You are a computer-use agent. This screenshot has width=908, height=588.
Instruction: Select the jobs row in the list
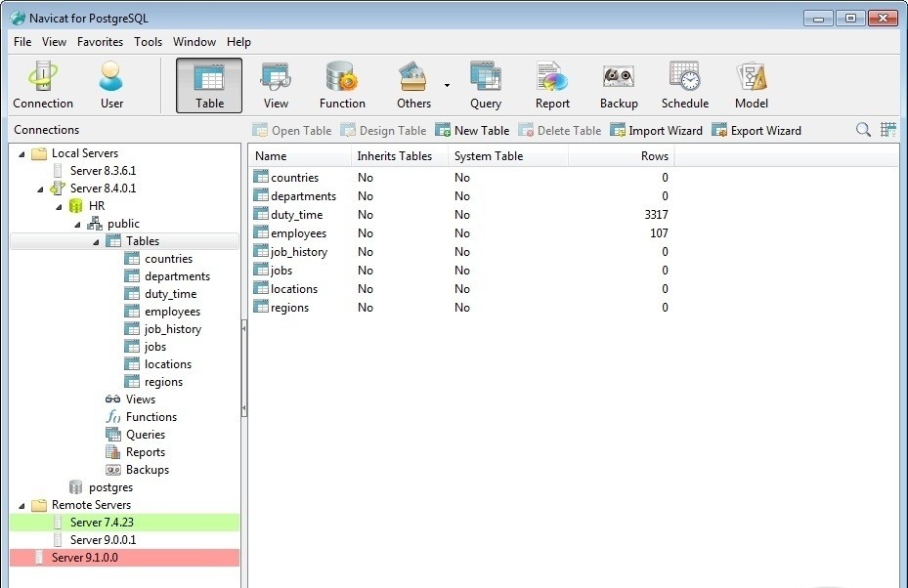click(461, 270)
